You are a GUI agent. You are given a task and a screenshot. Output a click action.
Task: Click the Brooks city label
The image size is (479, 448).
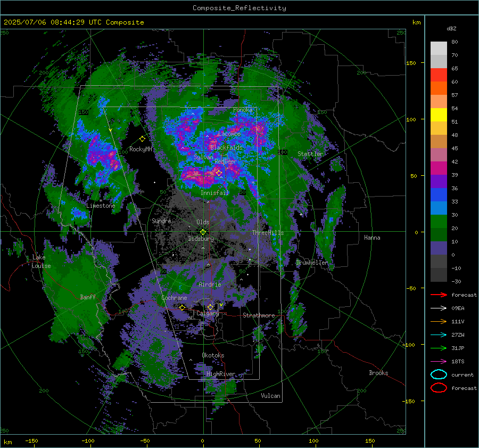click(378, 373)
